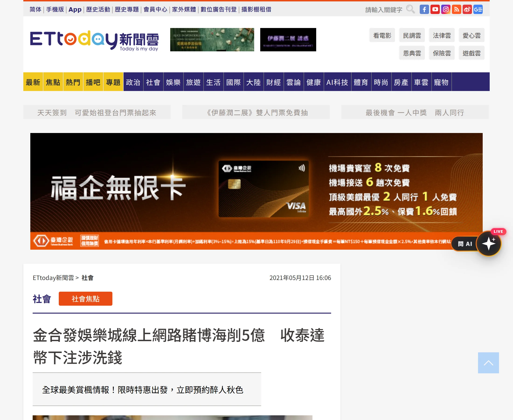Go to 社會 section in nav bar
The image size is (513, 420).
153,82
